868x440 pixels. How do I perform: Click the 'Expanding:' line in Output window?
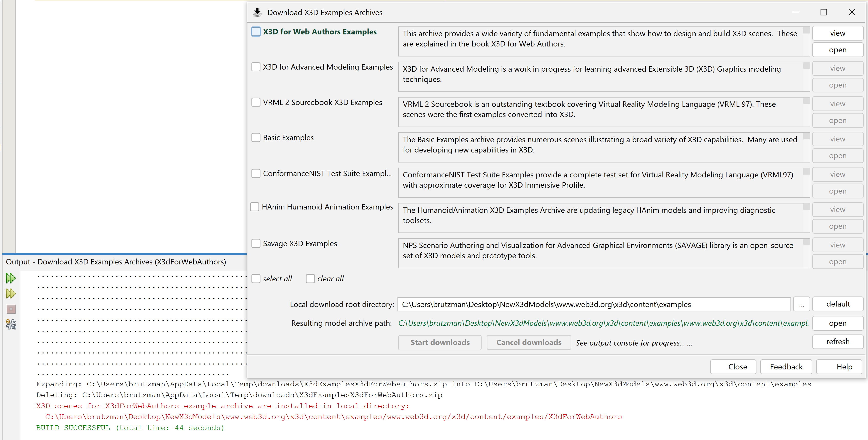pyautogui.click(x=424, y=384)
